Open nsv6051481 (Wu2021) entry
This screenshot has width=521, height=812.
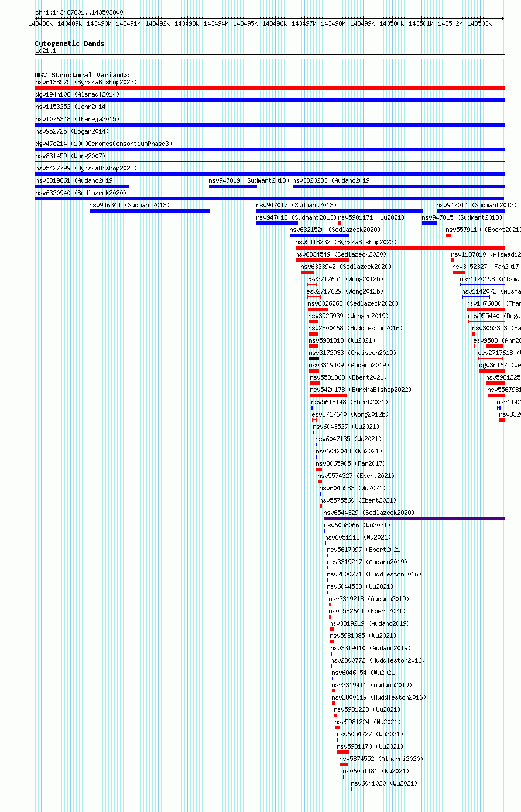click(x=376, y=771)
